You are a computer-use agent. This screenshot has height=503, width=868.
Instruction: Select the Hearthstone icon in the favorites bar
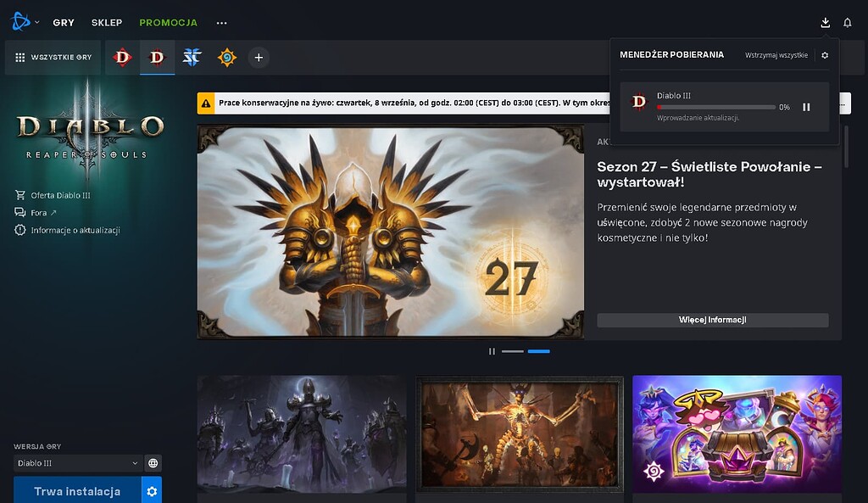[225, 57]
